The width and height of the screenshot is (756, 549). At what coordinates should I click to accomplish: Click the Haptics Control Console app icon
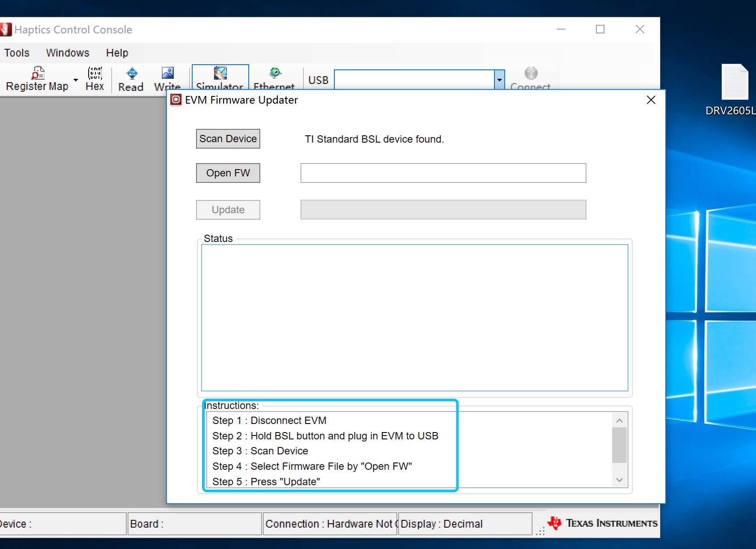pyautogui.click(x=6, y=30)
